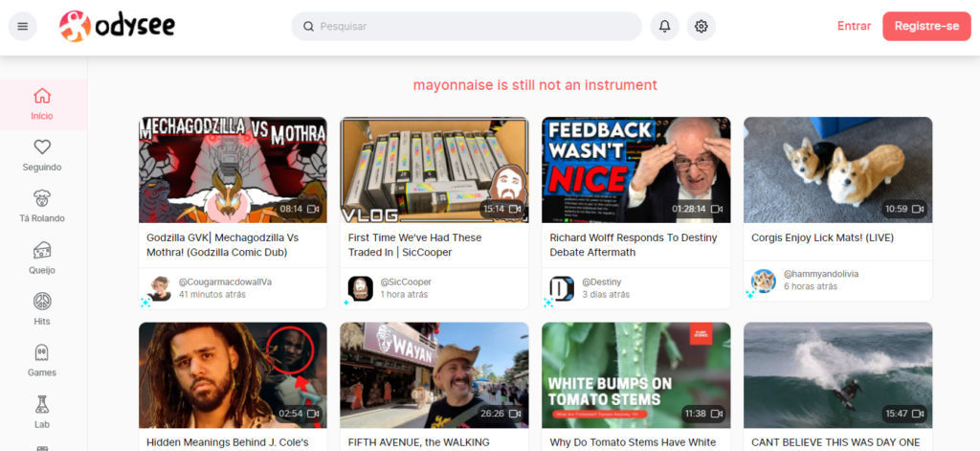Click the search magnifier icon

pos(308,26)
